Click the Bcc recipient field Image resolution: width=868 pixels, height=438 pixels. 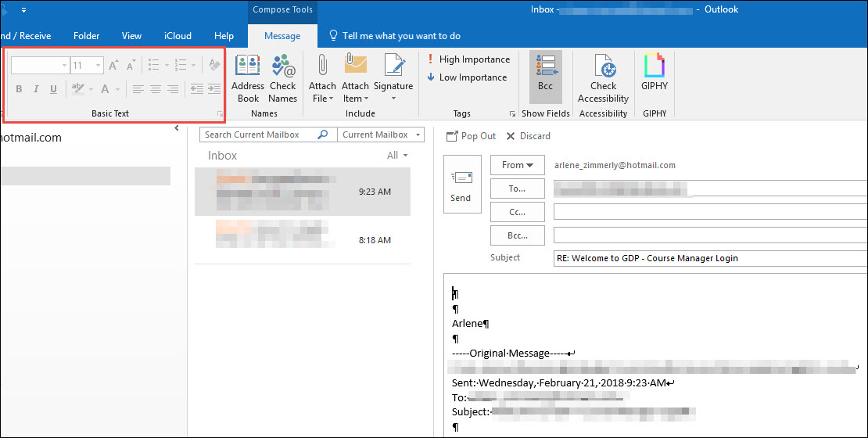[x=711, y=235]
